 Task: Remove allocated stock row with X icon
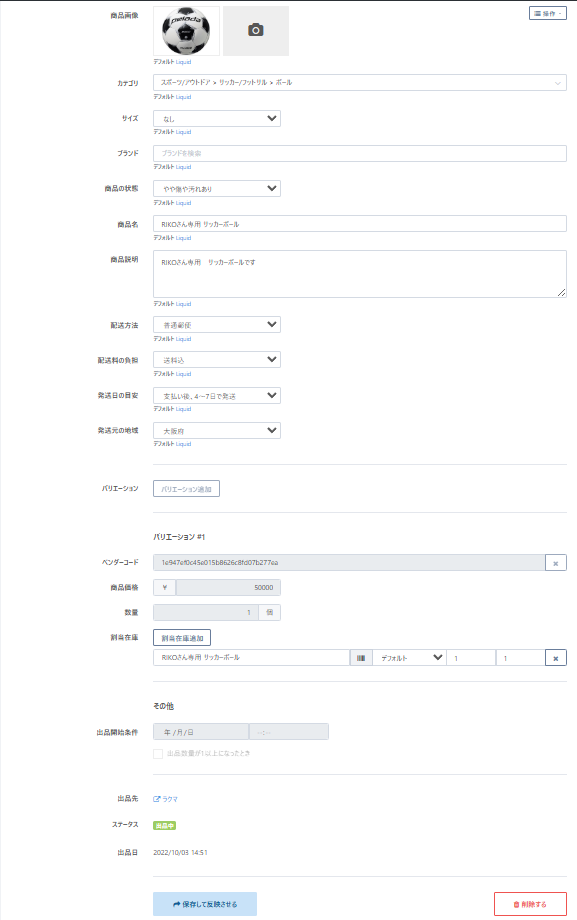555,658
